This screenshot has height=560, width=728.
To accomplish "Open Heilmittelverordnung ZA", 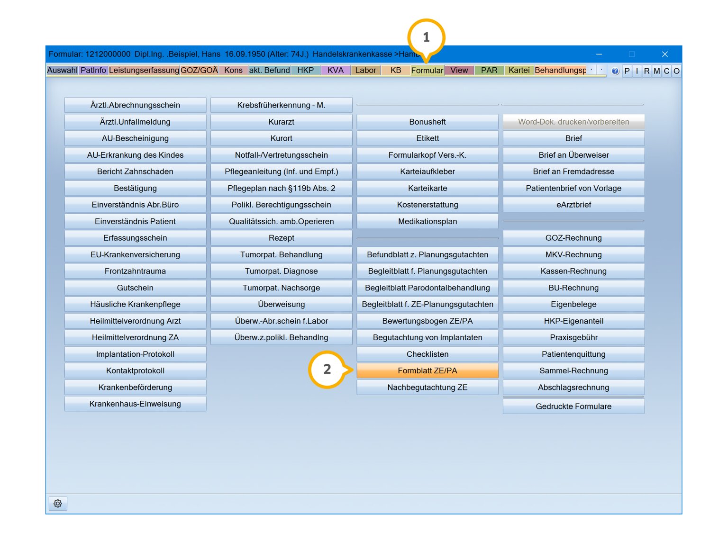I will click(x=135, y=337).
